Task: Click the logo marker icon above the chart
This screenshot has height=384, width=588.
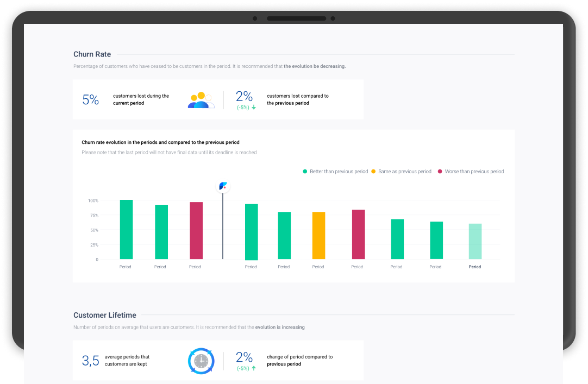Action: (223, 186)
